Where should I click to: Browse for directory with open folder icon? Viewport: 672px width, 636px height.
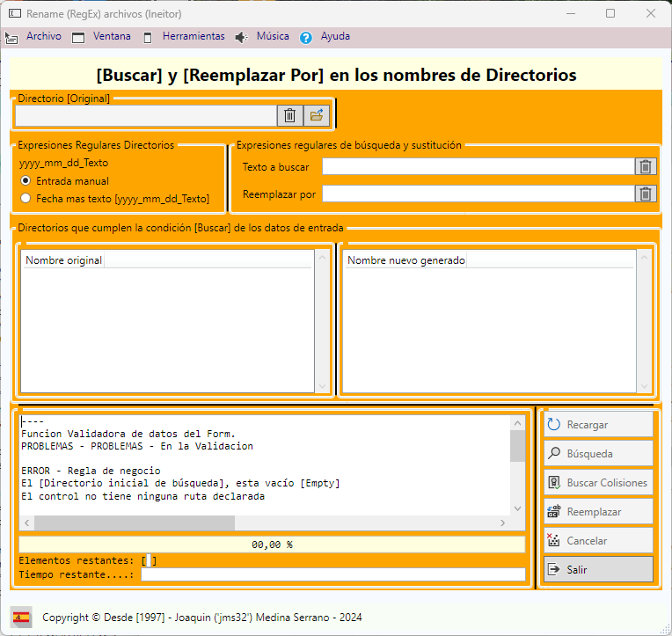tap(317, 115)
